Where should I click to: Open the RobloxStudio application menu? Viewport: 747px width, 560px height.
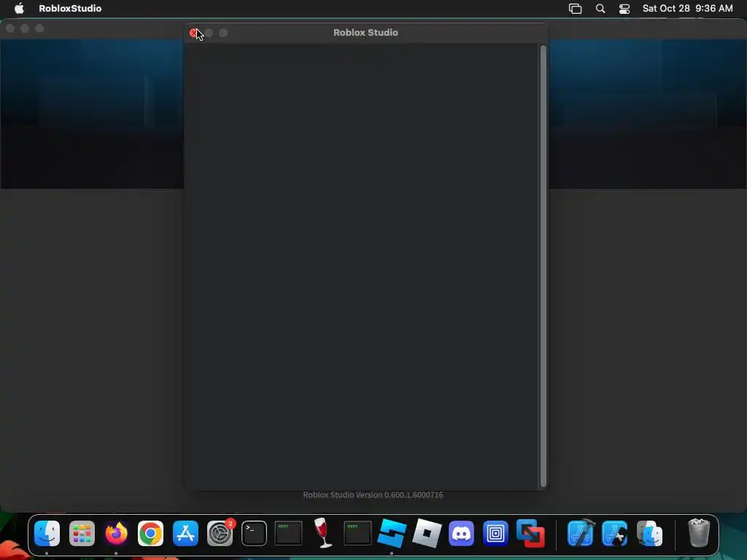70,9
